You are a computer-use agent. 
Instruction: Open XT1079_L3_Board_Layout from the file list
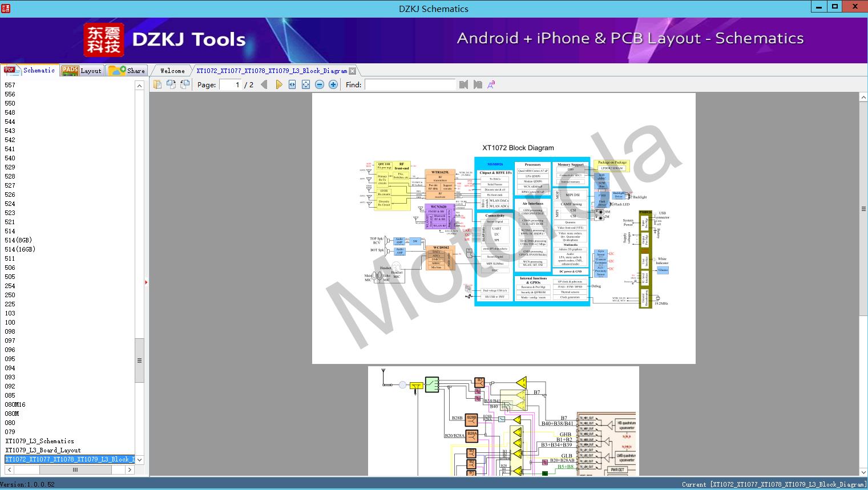(43, 450)
